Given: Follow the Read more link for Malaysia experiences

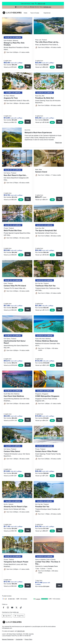Looking at the screenshot, I should (58, 142).
